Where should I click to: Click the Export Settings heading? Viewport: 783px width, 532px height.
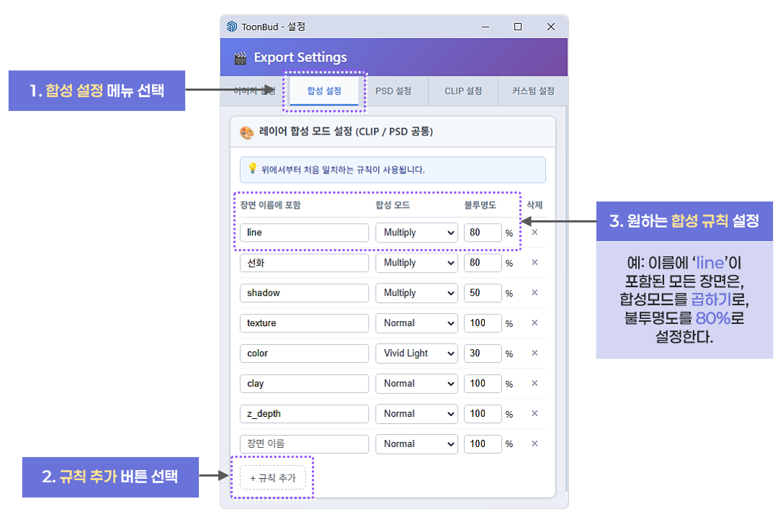(x=300, y=58)
